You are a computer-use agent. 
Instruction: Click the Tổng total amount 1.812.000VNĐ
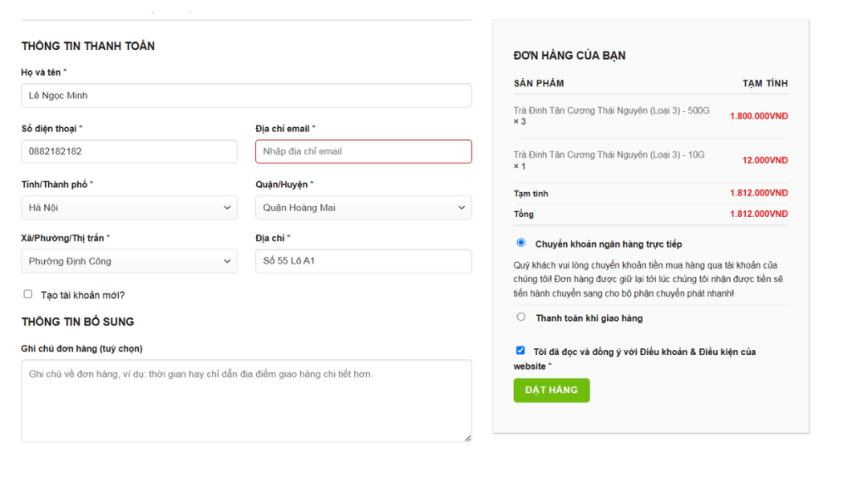tap(759, 214)
